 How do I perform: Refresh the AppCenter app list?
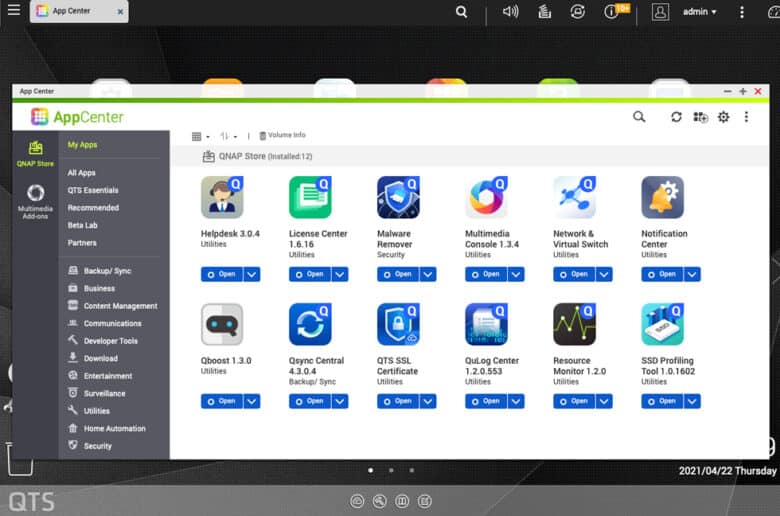pyautogui.click(x=676, y=117)
